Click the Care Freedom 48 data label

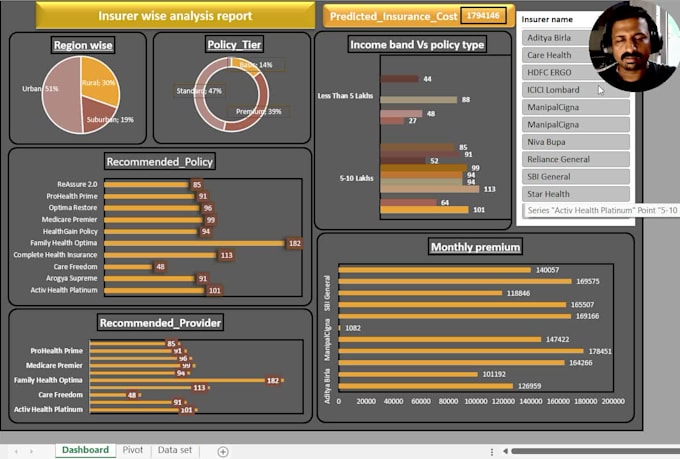(160, 267)
